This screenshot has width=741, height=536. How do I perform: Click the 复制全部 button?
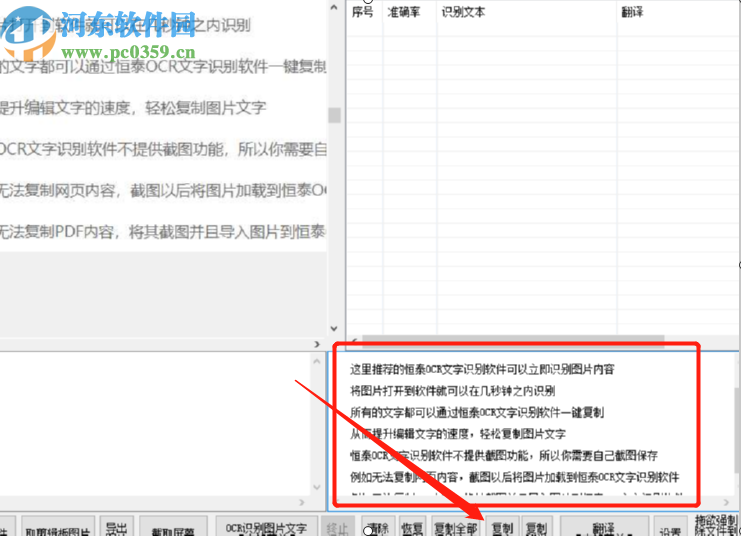point(456,528)
